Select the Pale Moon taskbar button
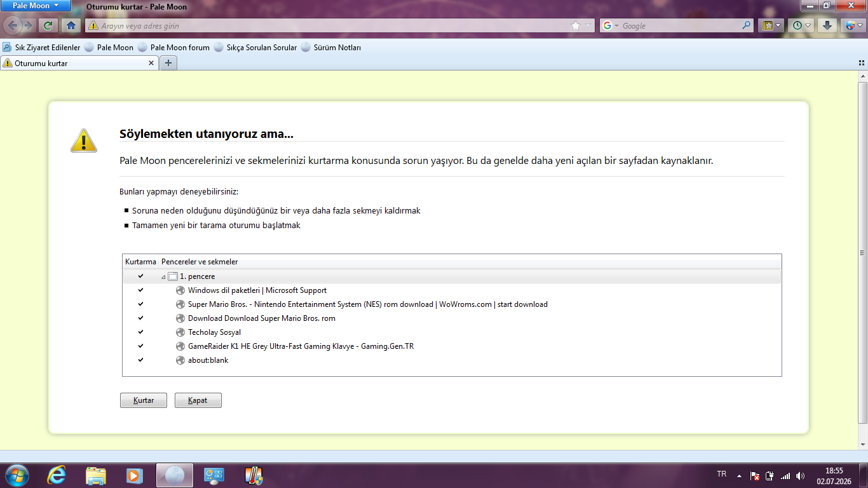This screenshot has width=868, height=488. 175,475
